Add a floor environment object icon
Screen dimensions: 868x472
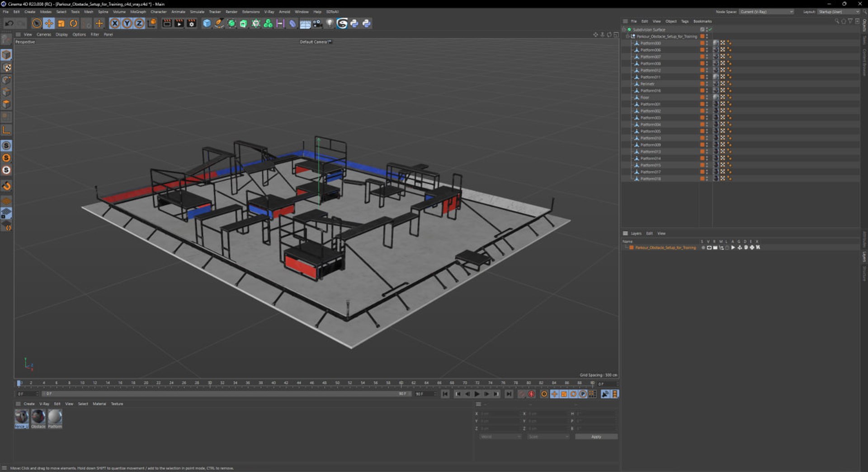coord(305,24)
